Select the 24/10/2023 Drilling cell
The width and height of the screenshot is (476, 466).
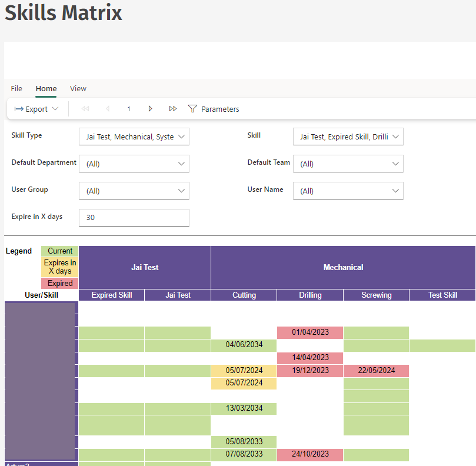310,454
